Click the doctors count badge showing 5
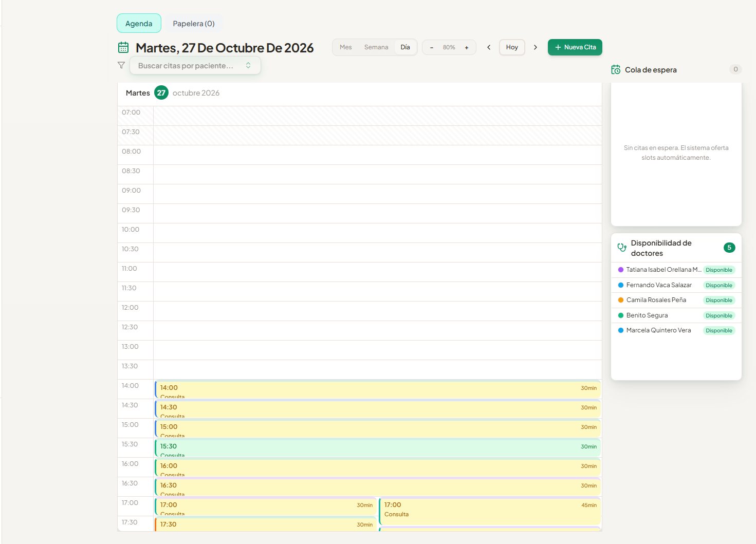Image resolution: width=756 pixels, height=544 pixels. (729, 248)
